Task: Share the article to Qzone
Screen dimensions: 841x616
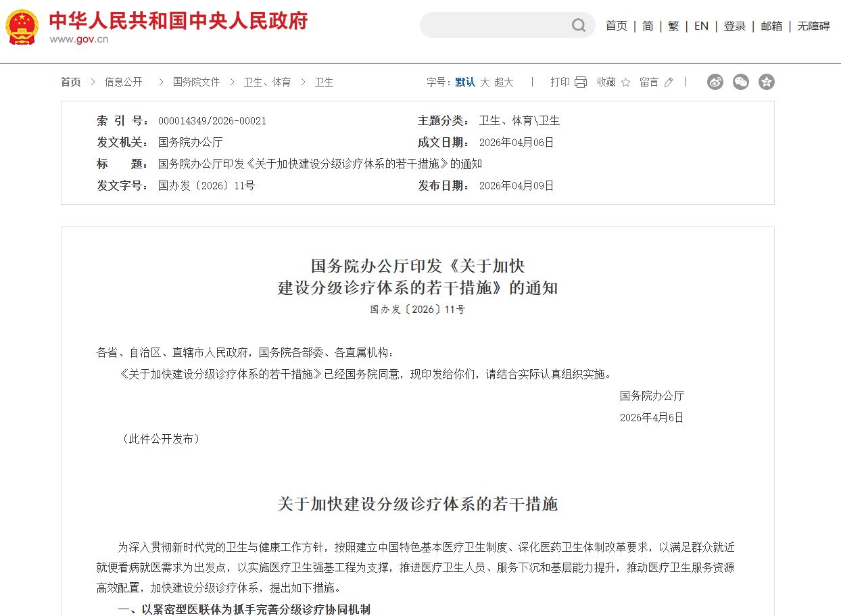Action: tap(766, 81)
